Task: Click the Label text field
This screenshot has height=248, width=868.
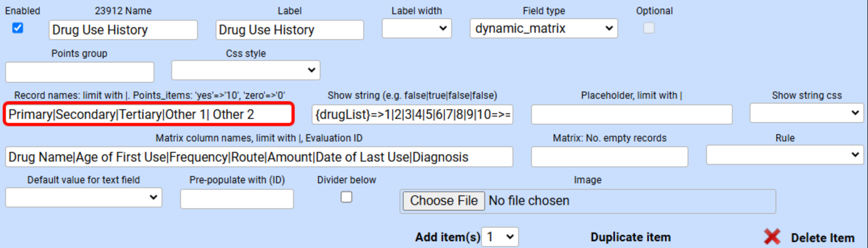Action: click(x=289, y=30)
